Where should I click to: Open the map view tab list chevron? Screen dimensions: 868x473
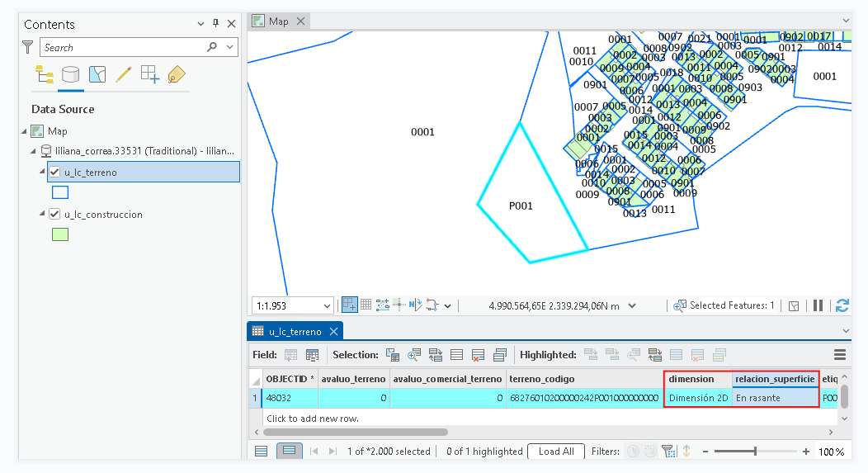point(845,21)
